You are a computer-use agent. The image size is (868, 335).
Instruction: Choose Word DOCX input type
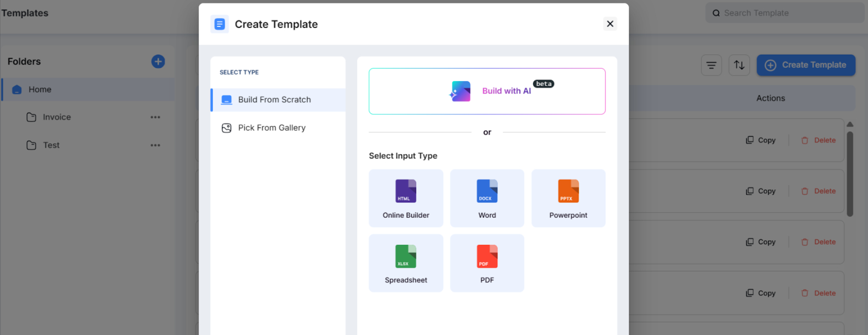click(487, 198)
